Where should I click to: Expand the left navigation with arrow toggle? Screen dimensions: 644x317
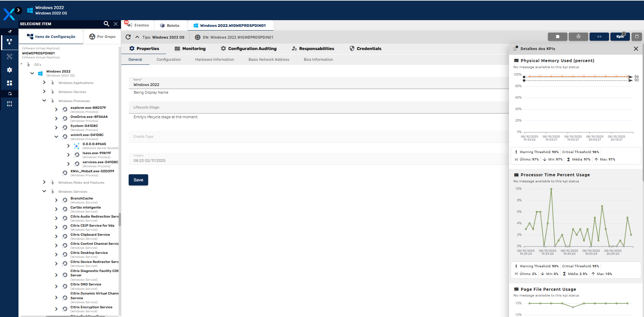click(x=18, y=10)
